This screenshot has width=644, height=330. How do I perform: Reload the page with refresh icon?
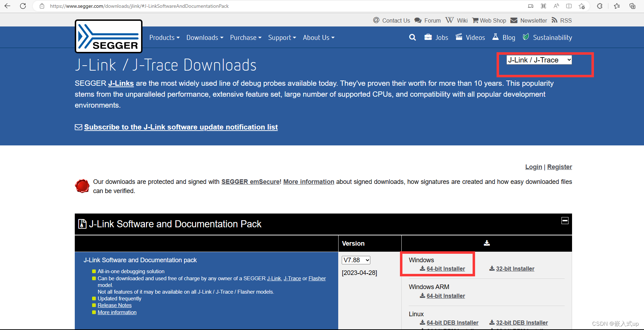pos(23,6)
